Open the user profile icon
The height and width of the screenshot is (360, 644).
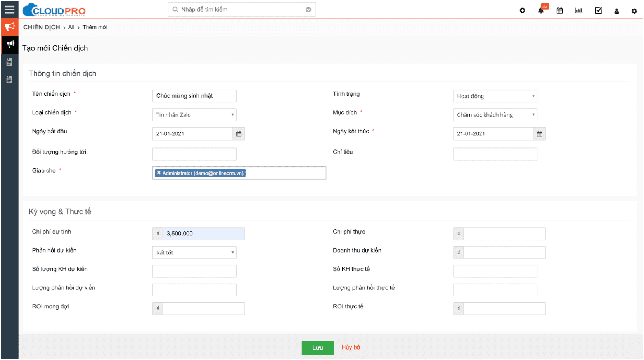click(616, 11)
